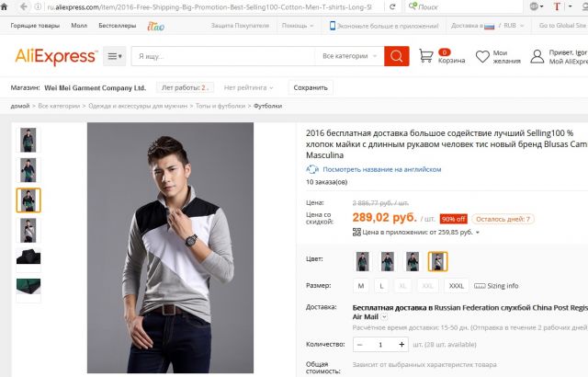Choose the first color swatch option

[363, 260]
